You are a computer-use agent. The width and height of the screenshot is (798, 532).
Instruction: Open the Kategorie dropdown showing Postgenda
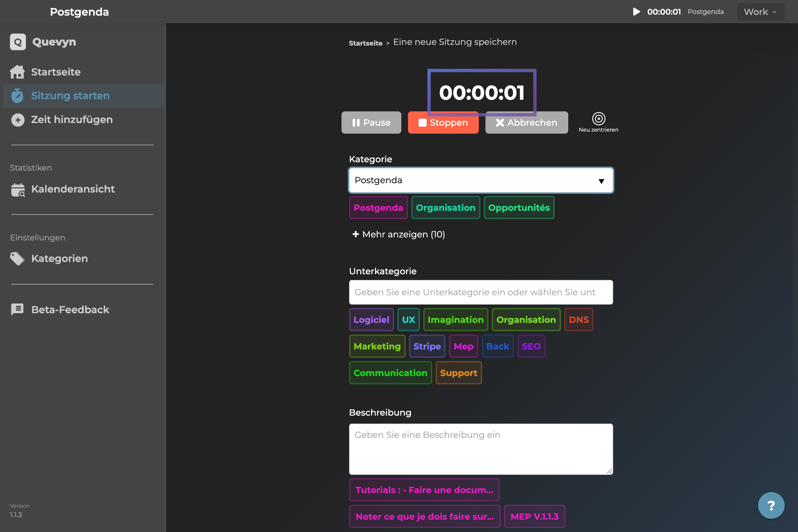(481, 180)
